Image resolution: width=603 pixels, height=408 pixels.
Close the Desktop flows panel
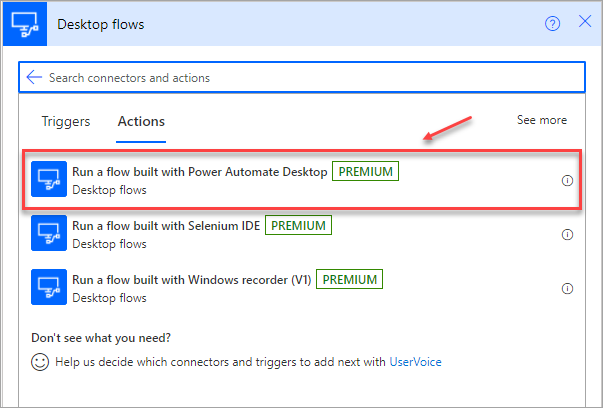coord(584,24)
